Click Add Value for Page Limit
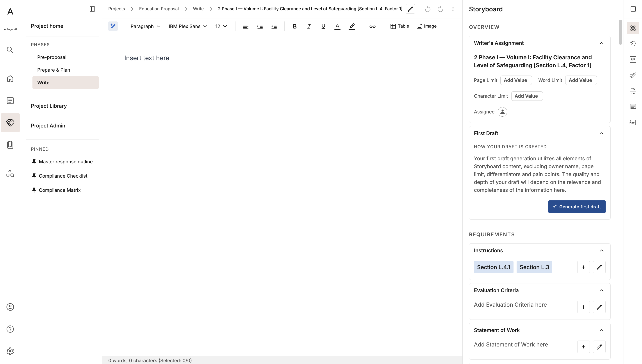Screen dimensions: 642x364 point(516,80)
